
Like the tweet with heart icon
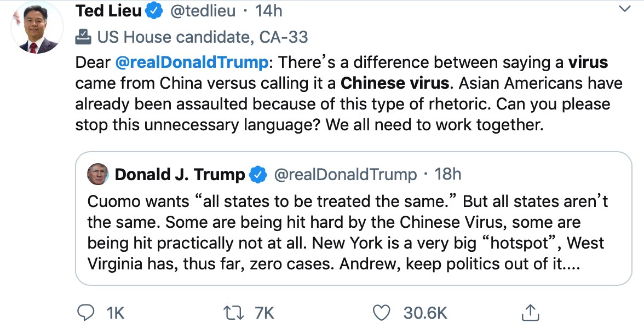tap(381, 313)
